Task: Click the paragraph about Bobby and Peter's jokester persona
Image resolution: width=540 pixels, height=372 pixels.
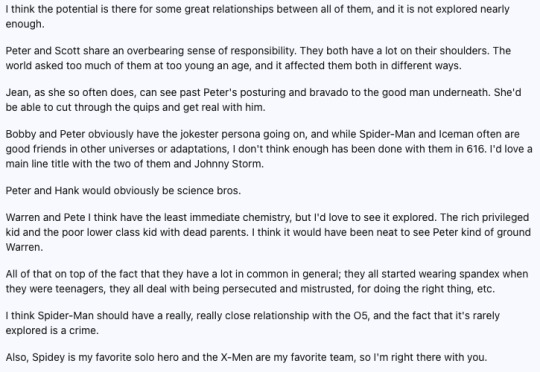Action: (269, 149)
